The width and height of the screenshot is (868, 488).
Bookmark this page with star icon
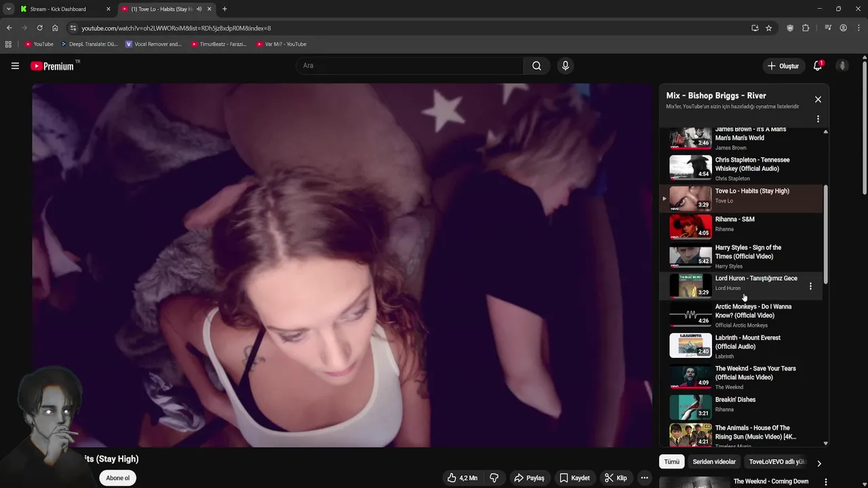click(x=768, y=28)
